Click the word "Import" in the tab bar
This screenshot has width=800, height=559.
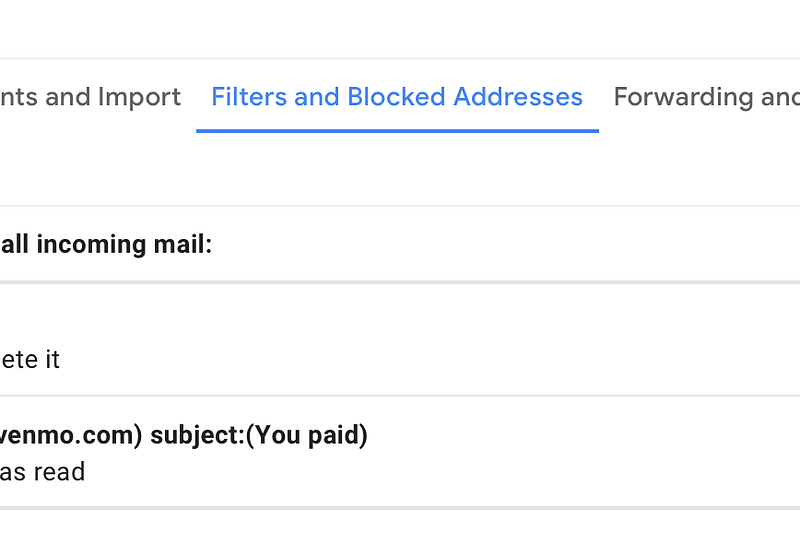point(139,97)
